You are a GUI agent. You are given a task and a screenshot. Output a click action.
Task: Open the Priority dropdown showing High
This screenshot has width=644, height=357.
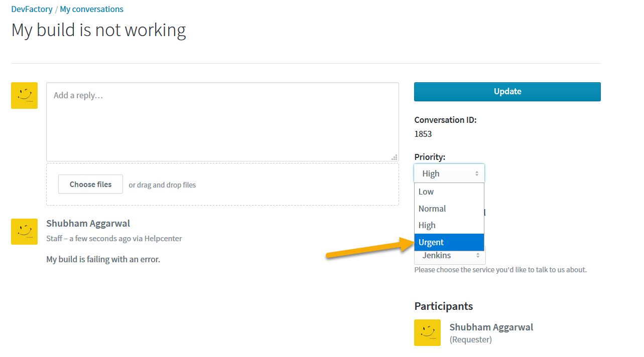coord(449,173)
